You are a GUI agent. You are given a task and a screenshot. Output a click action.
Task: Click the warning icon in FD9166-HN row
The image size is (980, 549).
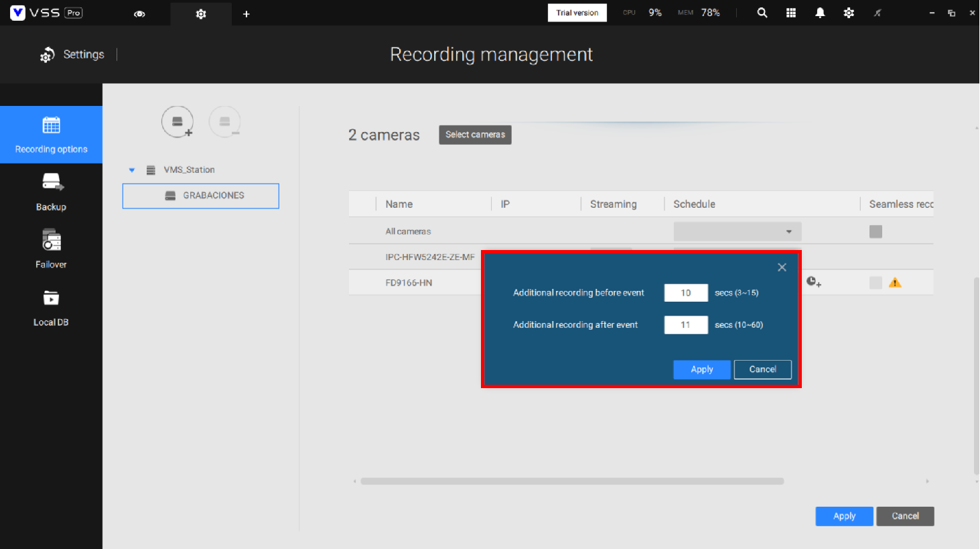pyautogui.click(x=895, y=283)
